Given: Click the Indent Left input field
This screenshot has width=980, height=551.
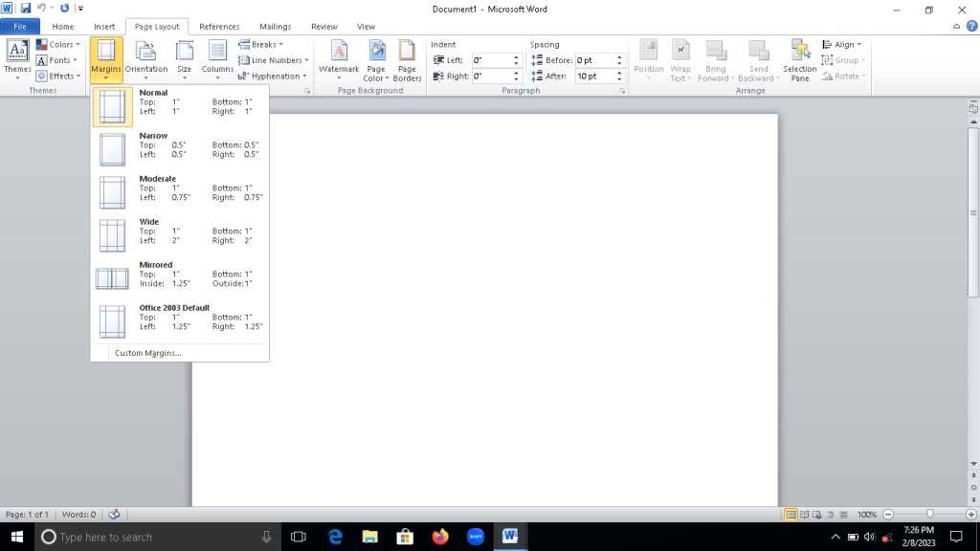Looking at the screenshot, I should [x=492, y=60].
